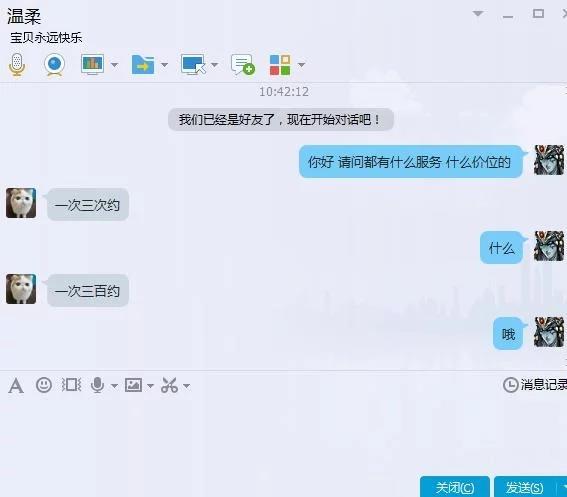
Task: Insert a picture with the image icon
Action: coord(133,385)
